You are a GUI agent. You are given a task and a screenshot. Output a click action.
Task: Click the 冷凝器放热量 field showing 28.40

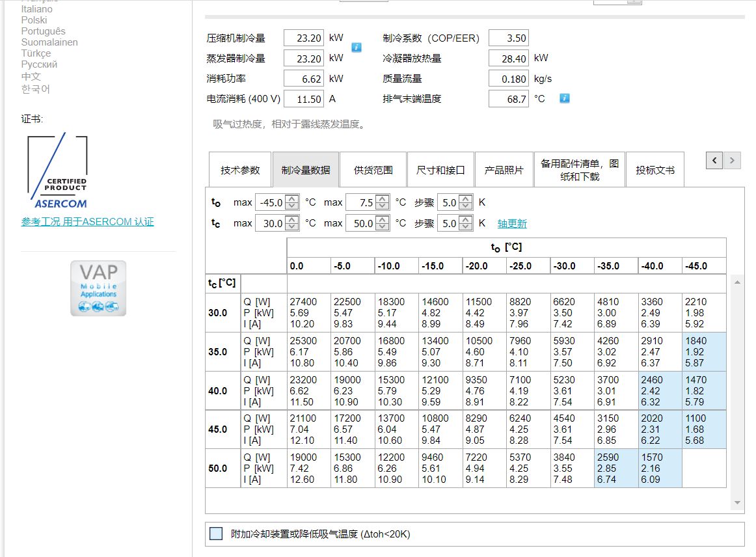pos(509,59)
